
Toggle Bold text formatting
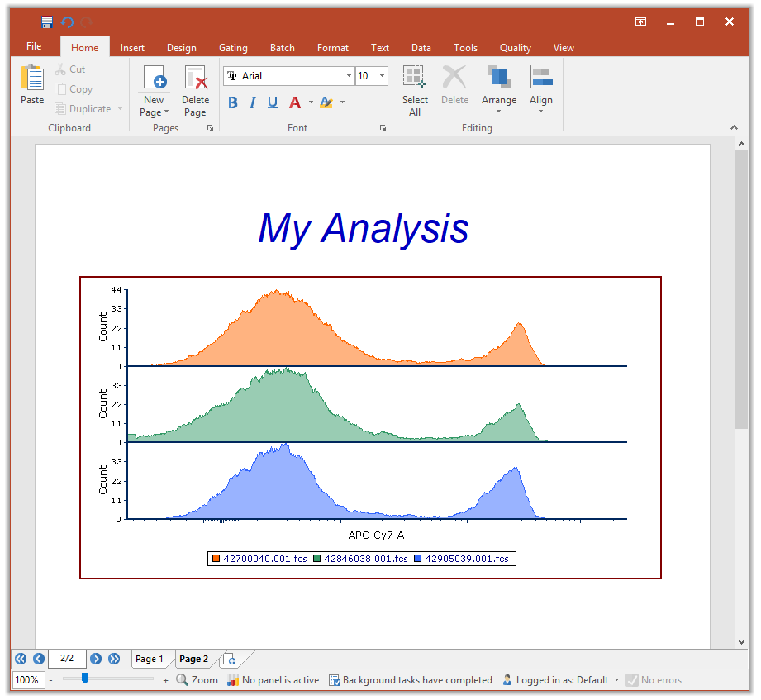tap(233, 102)
